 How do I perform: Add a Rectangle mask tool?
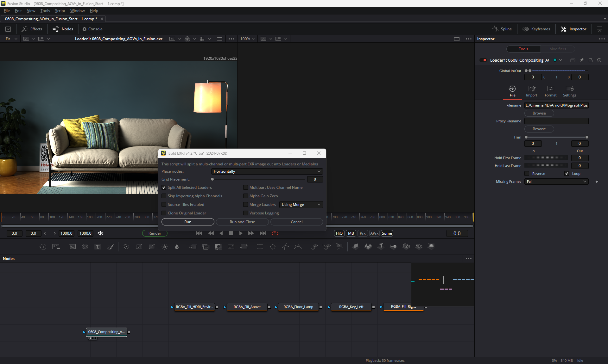click(260, 247)
